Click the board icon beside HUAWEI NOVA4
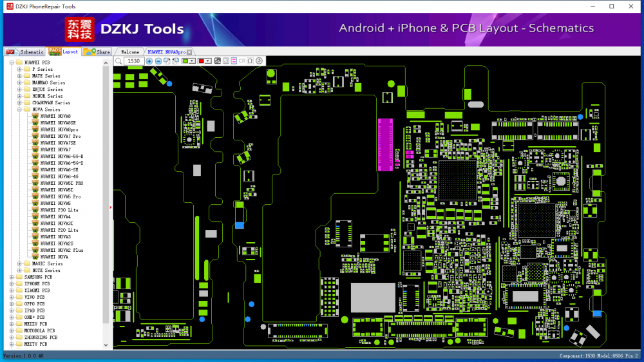Viewport: 644px width, 362px height. click(x=35, y=216)
